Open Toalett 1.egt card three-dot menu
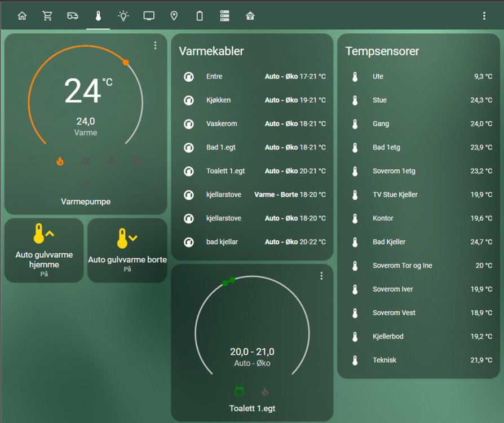This screenshot has width=504, height=423. [x=321, y=276]
